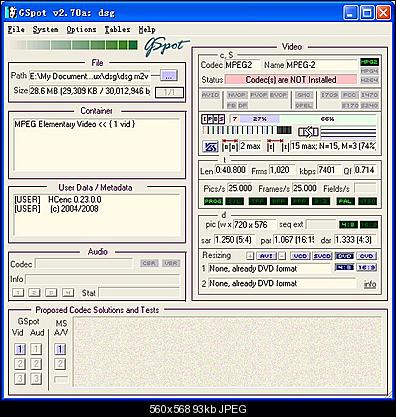Screen dimensions: 396x417
Task: Click the green 16:9 indicator beside seq ext
Action: coord(369,225)
